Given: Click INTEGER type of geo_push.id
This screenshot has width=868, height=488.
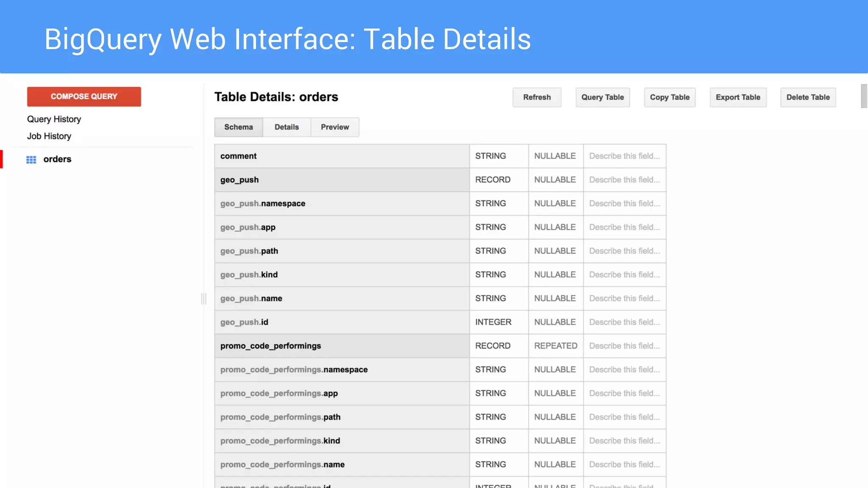Looking at the screenshot, I should tap(493, 322).
